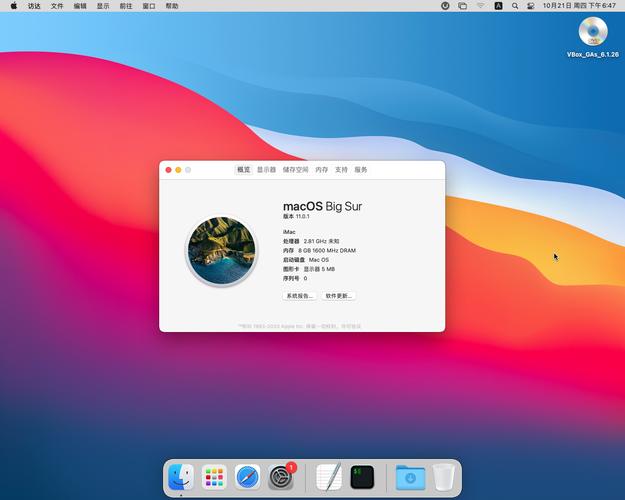Click the memory line 8 GB 1600 MHz
This screenshot has height=500, width=625.
(x=319, y=250)
